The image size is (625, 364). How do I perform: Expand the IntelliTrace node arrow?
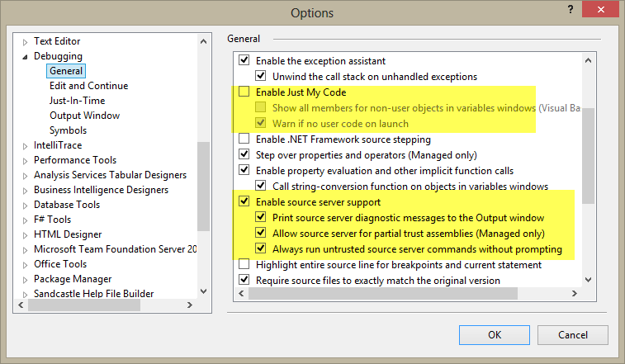click(x=25, y=145)
